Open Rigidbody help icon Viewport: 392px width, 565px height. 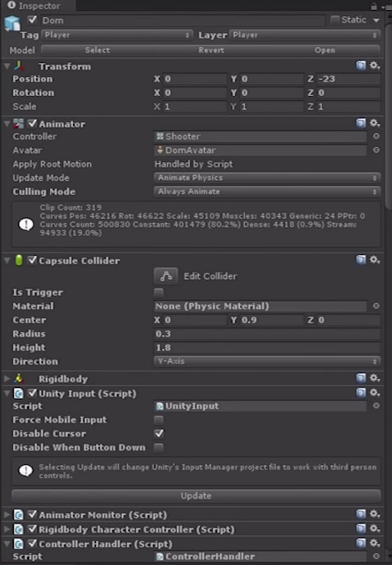tap(361, 378)
